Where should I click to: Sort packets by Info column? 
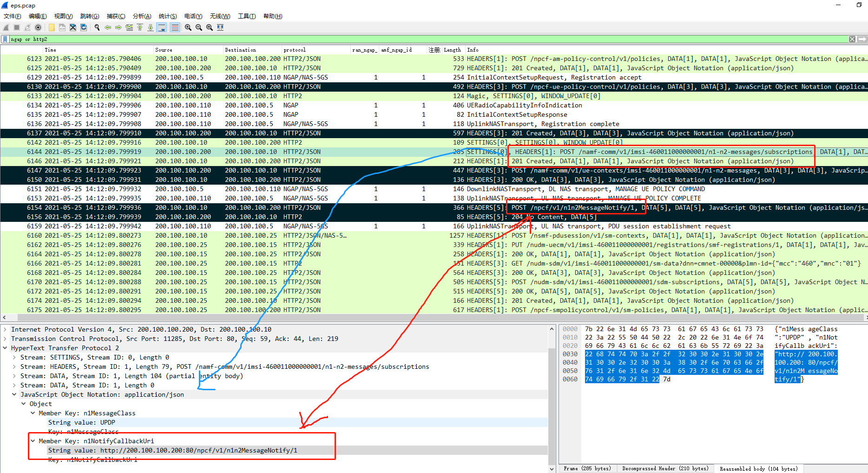click(666, 50)
